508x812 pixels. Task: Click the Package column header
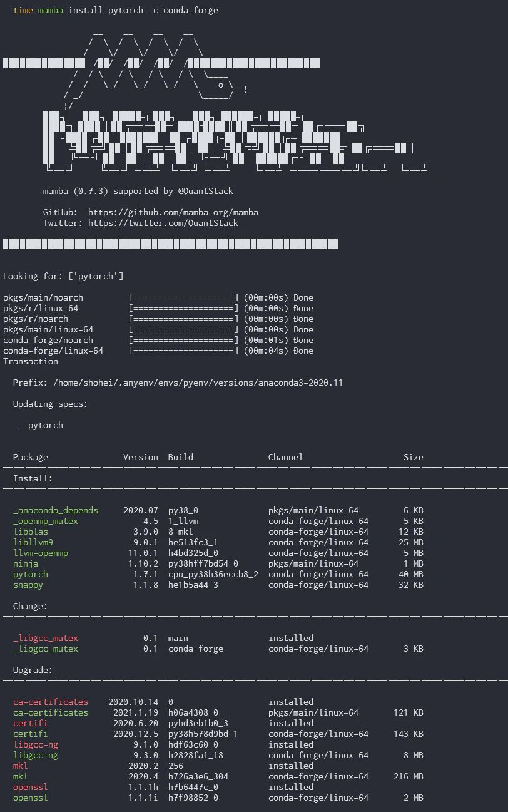(31, 457)
